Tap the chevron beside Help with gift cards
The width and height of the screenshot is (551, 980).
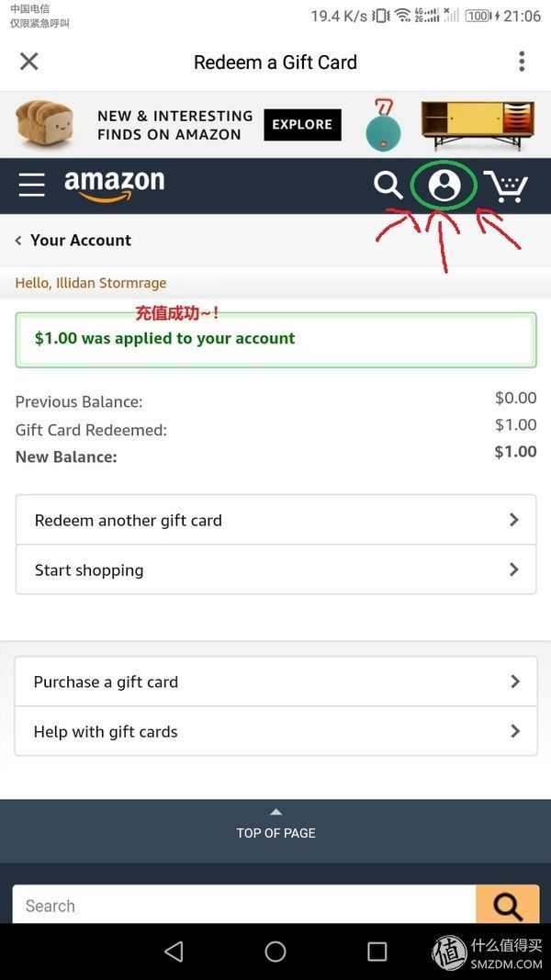click(515, 731)
